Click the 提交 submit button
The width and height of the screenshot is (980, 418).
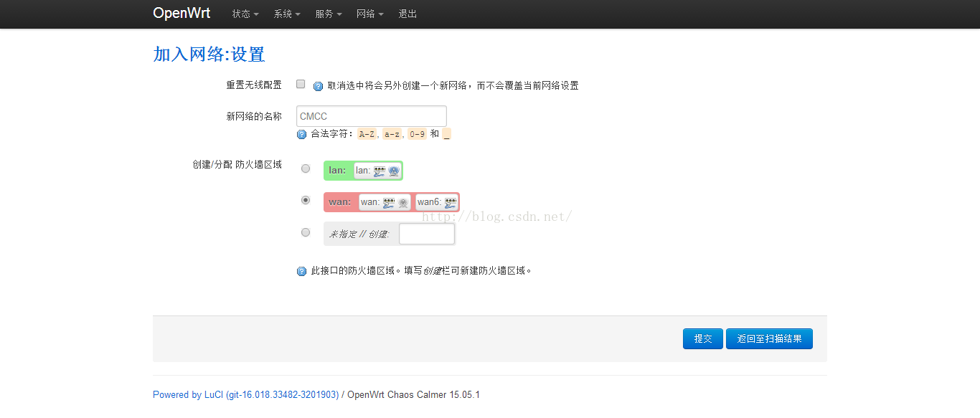pos(703,338)
